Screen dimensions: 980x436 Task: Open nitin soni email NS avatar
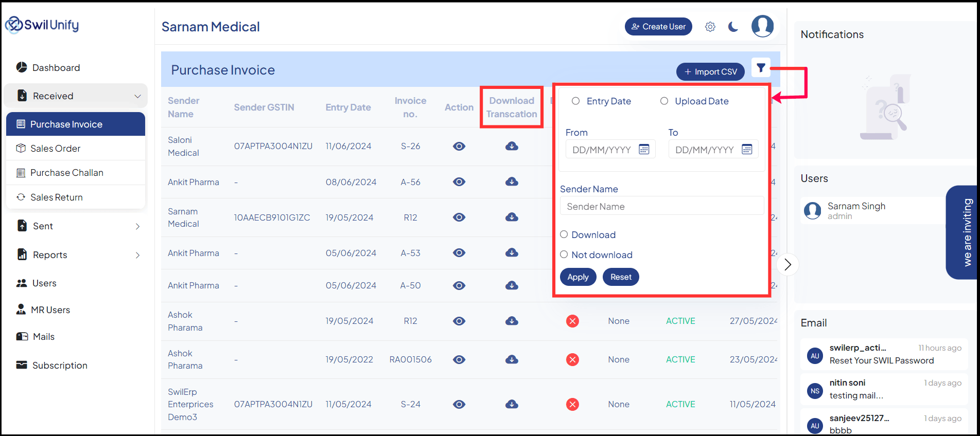coord(815,391)
